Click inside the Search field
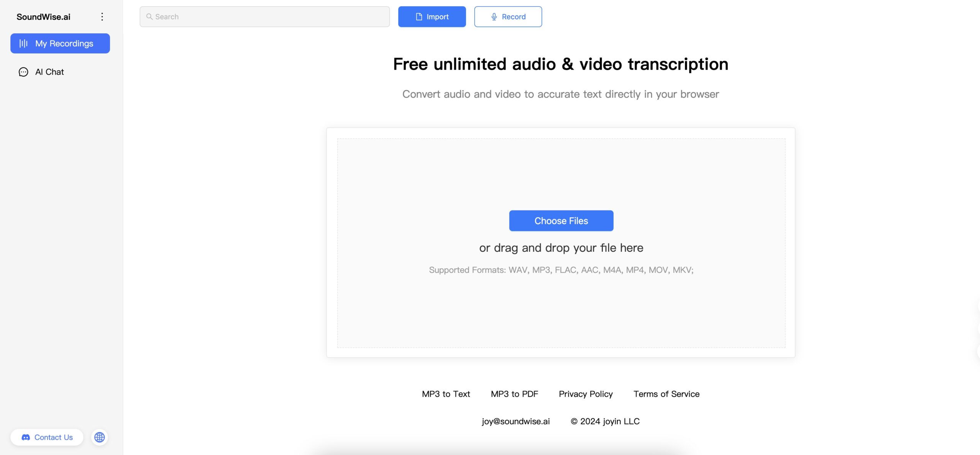The width and height of the screenshot is (980, 455). point(264,16)
